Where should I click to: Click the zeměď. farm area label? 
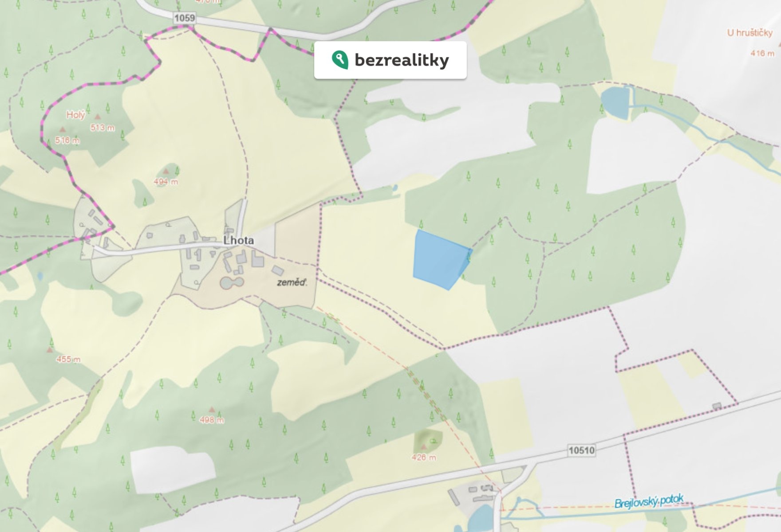(x=292, y=282)
